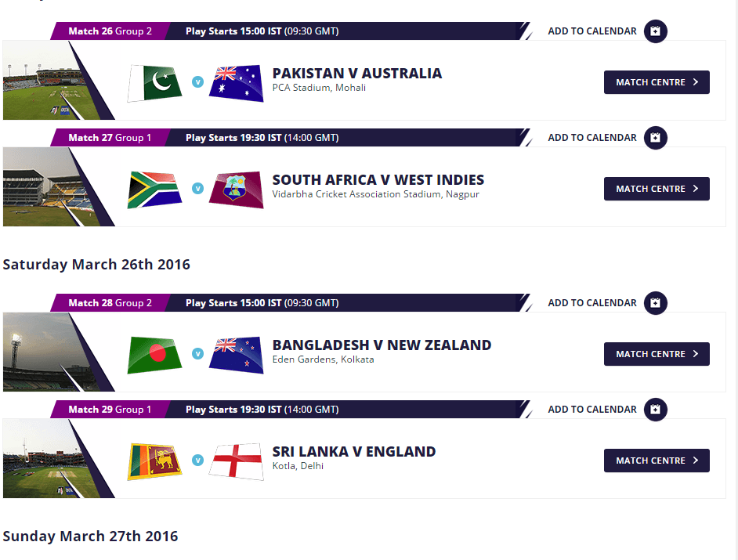This screenshot has height=560, width=738.
Task: Click the Eden Gardens Kolkata stadium thumbnail
Action: 47,354
